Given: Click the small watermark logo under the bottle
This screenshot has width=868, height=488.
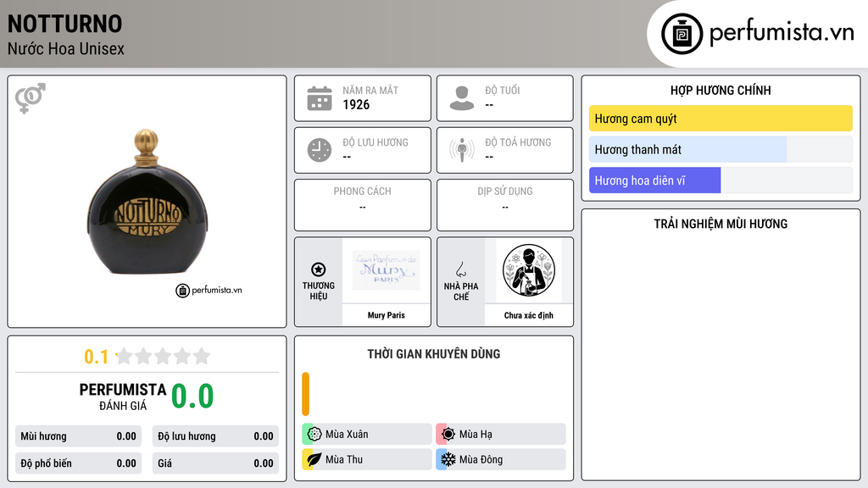Looking at the screenshot, I should (209, 290).
